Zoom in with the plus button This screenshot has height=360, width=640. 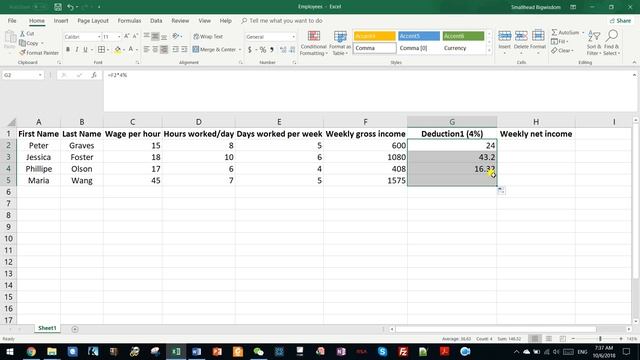pos(621,339)
